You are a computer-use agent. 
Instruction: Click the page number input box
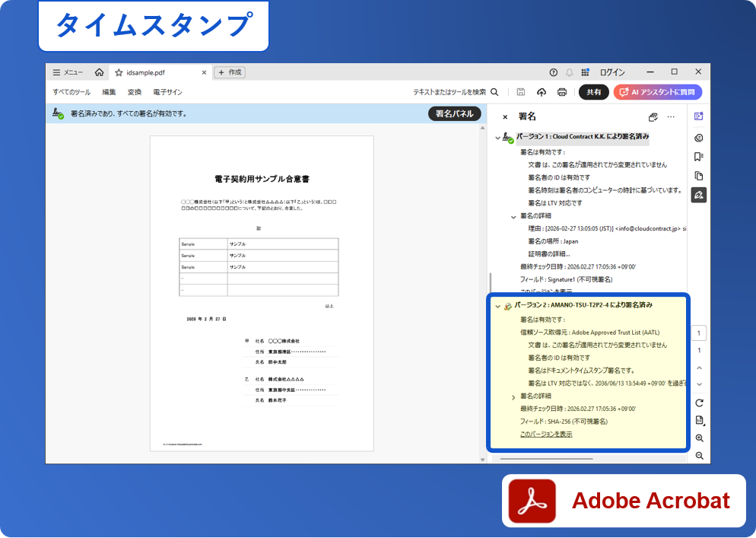point(699,333)
